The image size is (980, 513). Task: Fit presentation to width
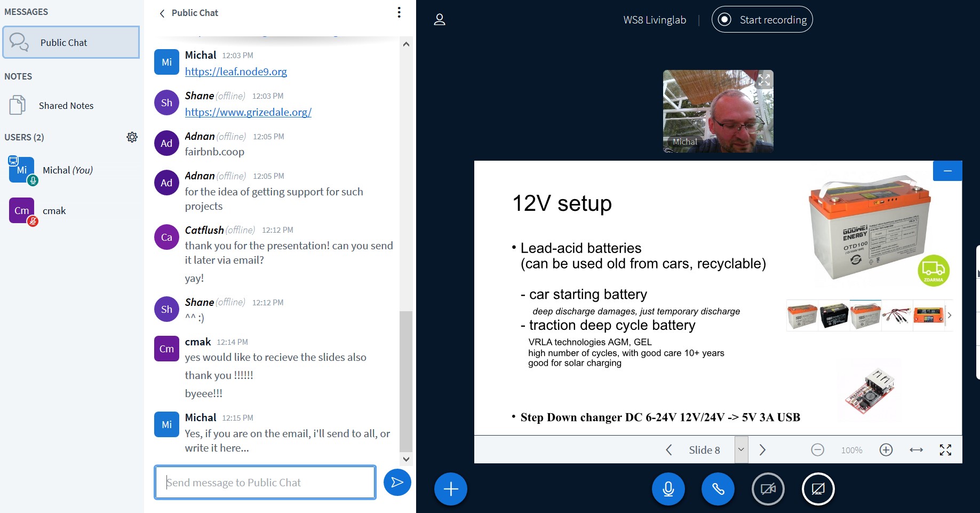point(916,450)
